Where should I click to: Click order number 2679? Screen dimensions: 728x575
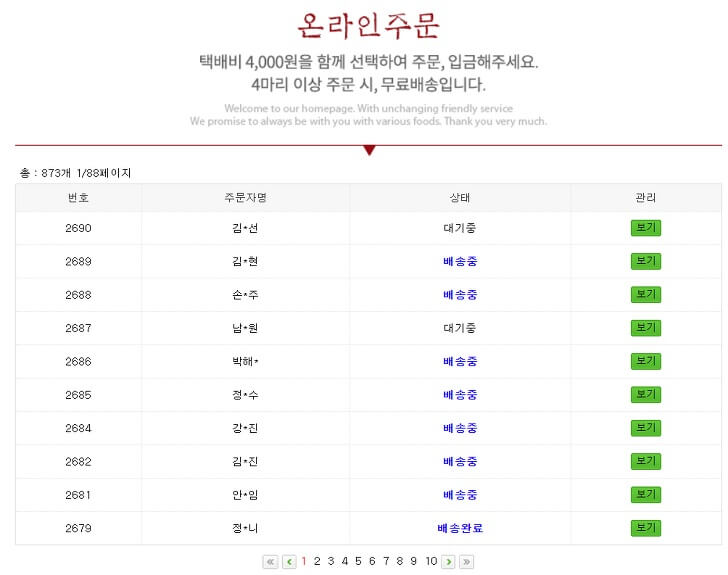pos(78,528)
